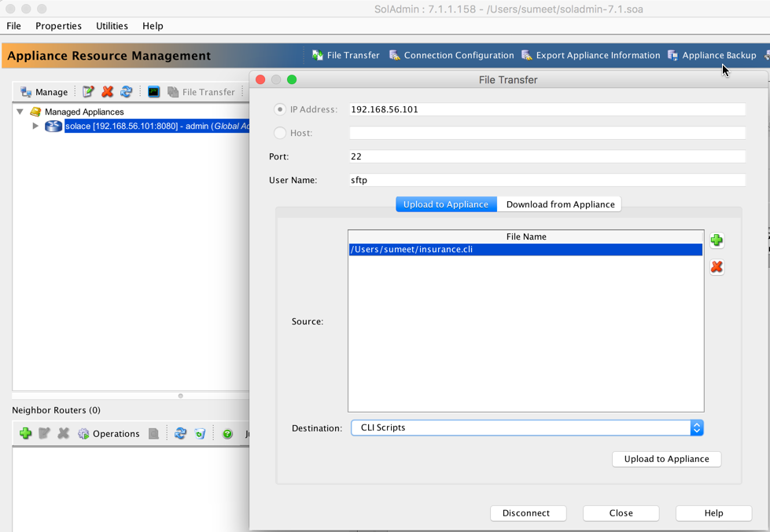Click the User Name field showing sftp
The height and width of the screenshot is (532, 770).
point(547,180)
